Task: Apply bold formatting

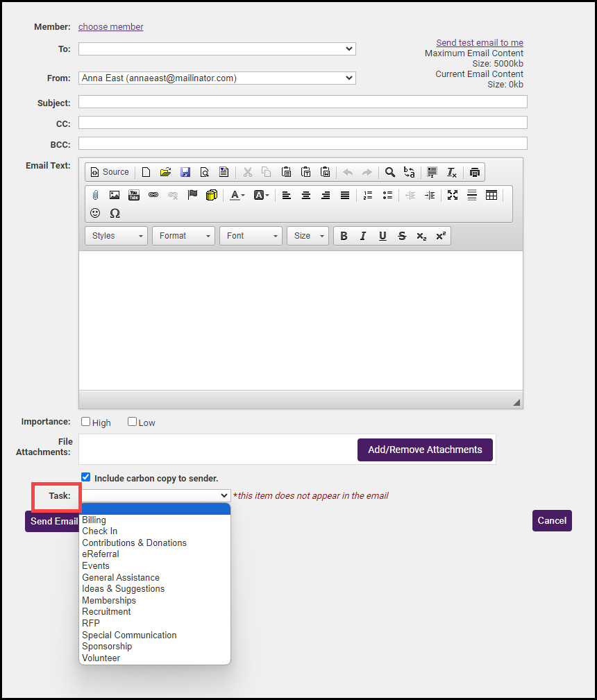Action: [x=344, y=236]
